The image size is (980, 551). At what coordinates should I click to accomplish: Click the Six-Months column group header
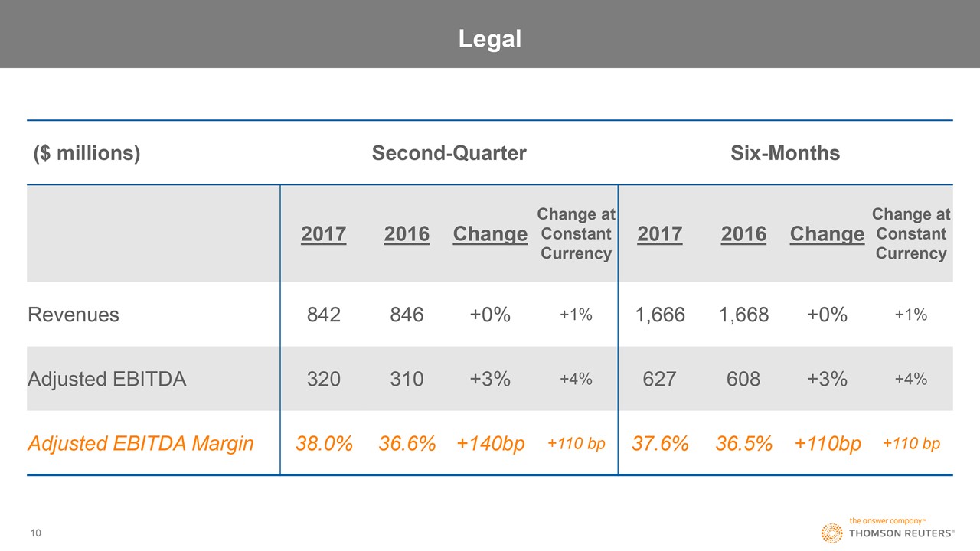[785, 153]
